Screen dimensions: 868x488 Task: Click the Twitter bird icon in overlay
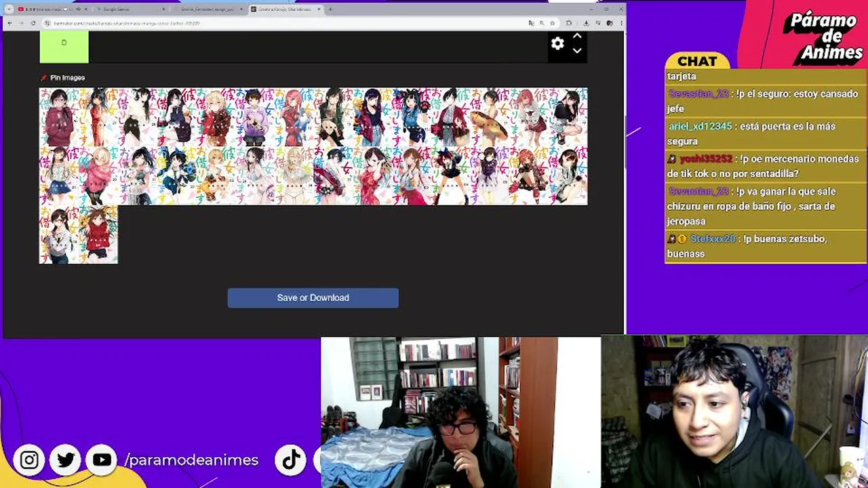pos(66,460)
